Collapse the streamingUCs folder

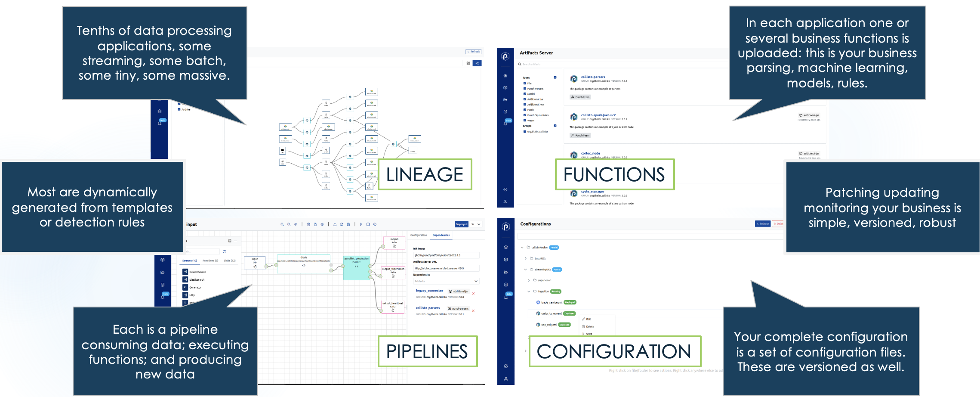click(x=526, y=270)
